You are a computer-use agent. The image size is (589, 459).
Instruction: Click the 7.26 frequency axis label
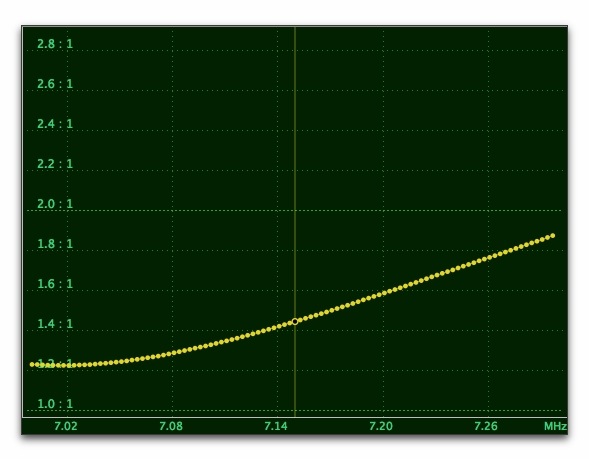tap(486, 426)
